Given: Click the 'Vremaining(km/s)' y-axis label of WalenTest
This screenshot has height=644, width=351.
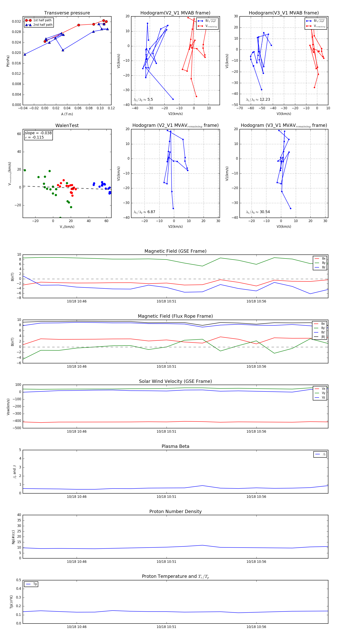Looking at the screenshot, I should pos(10,173).
